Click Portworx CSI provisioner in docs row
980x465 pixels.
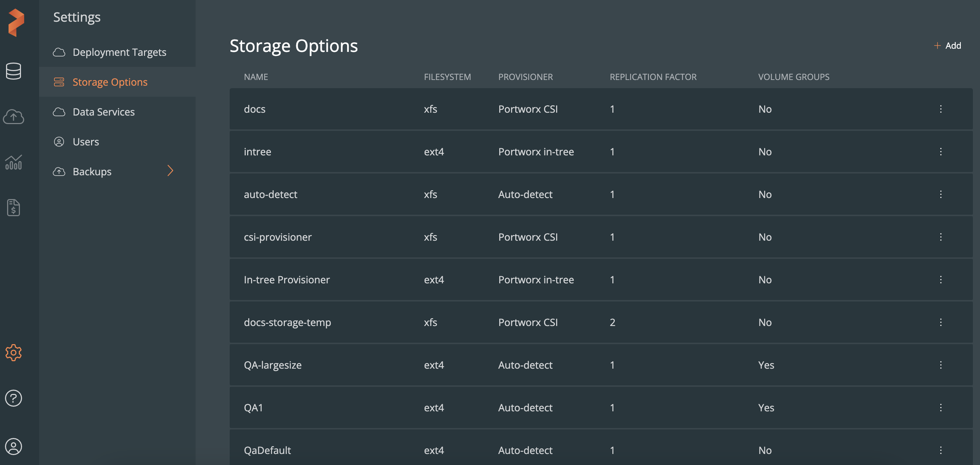coord(528,109)
